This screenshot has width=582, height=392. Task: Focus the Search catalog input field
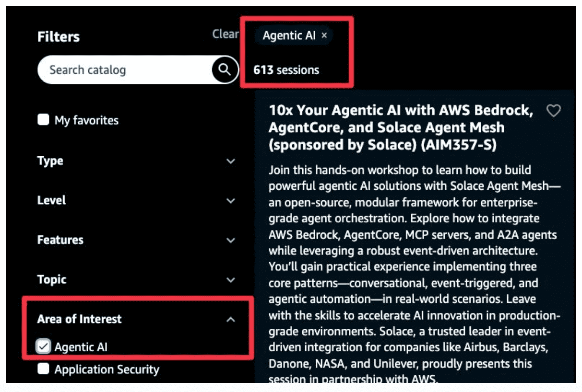125,70
